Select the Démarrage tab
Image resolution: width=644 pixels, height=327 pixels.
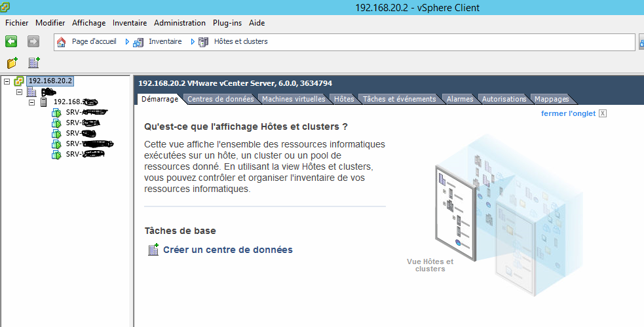[x=159, y=99]
